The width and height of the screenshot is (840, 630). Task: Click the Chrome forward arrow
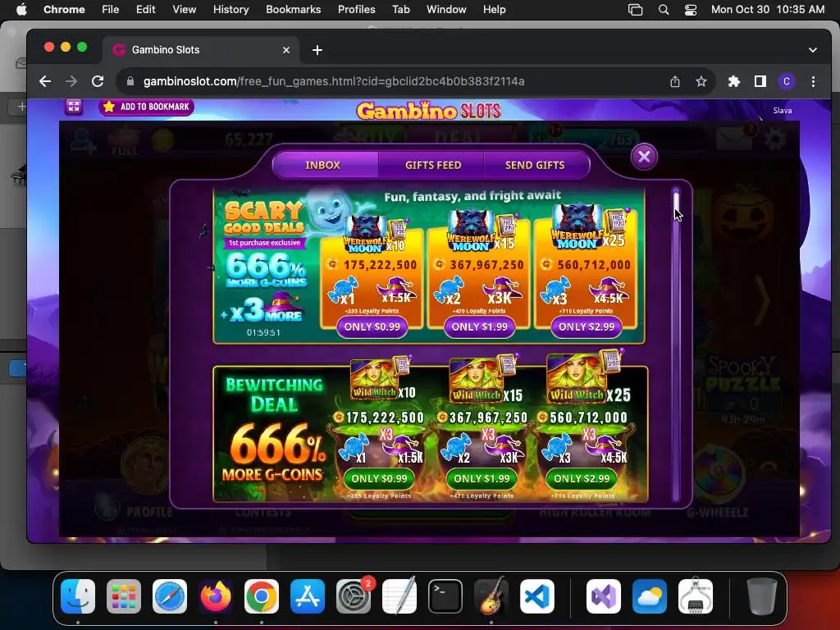click(x=71, y=81)
